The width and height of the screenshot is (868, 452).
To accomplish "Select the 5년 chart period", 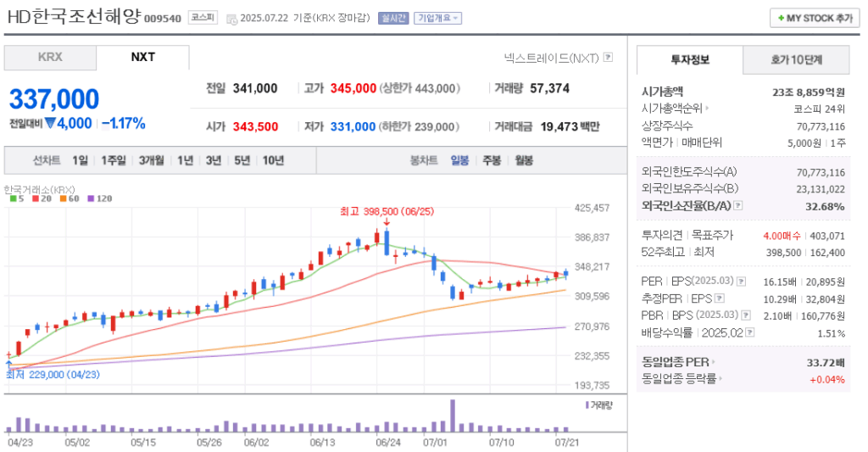I will (242, 160).
